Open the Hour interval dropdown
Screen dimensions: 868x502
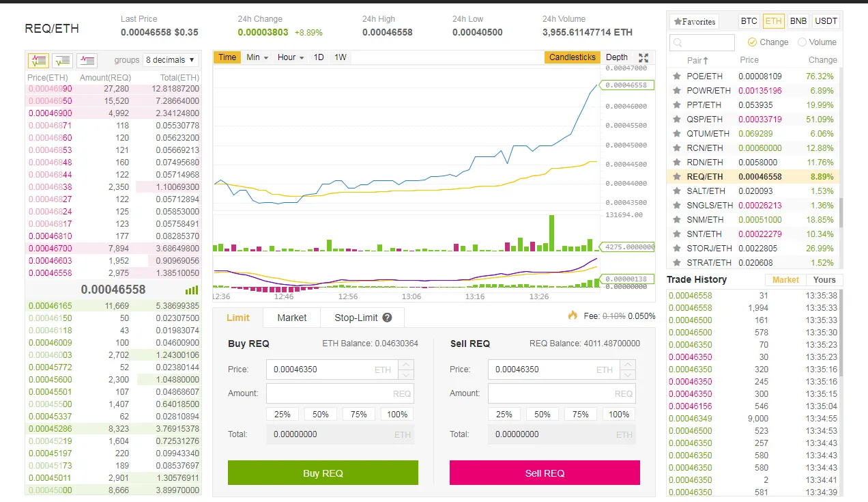tap(291, 57)
